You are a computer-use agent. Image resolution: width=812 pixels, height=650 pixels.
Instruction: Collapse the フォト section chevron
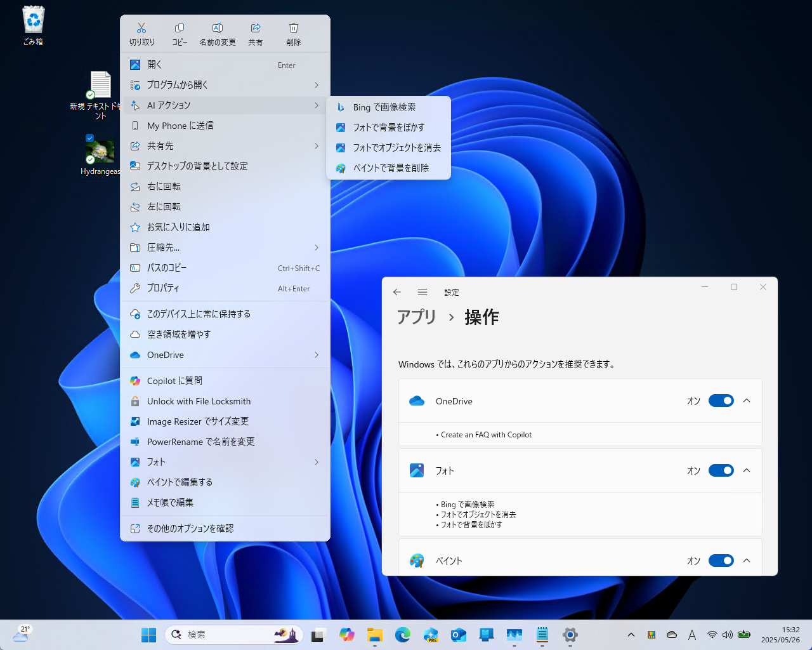pyautogui.click(x=747, y=470)
